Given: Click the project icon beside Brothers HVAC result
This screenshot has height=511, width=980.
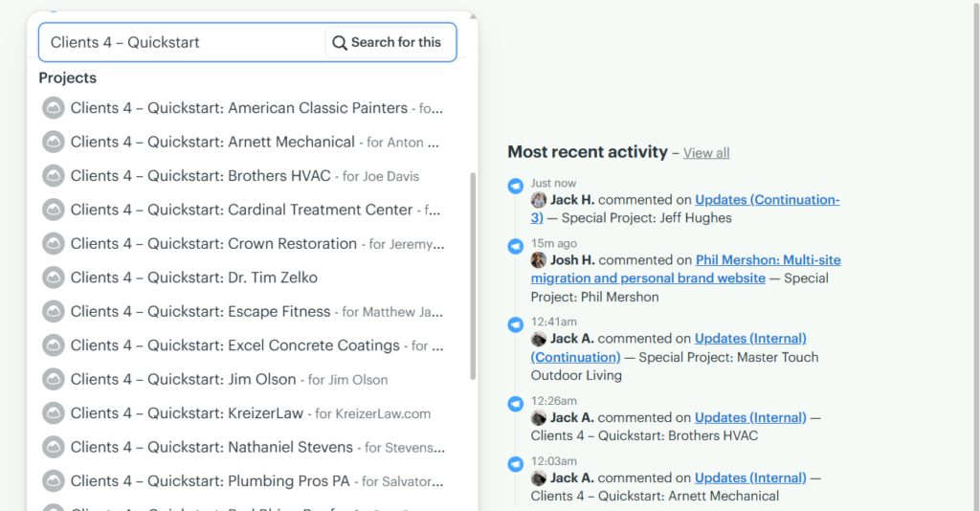Looking at the screenshot, I should (x=54, y=176).
